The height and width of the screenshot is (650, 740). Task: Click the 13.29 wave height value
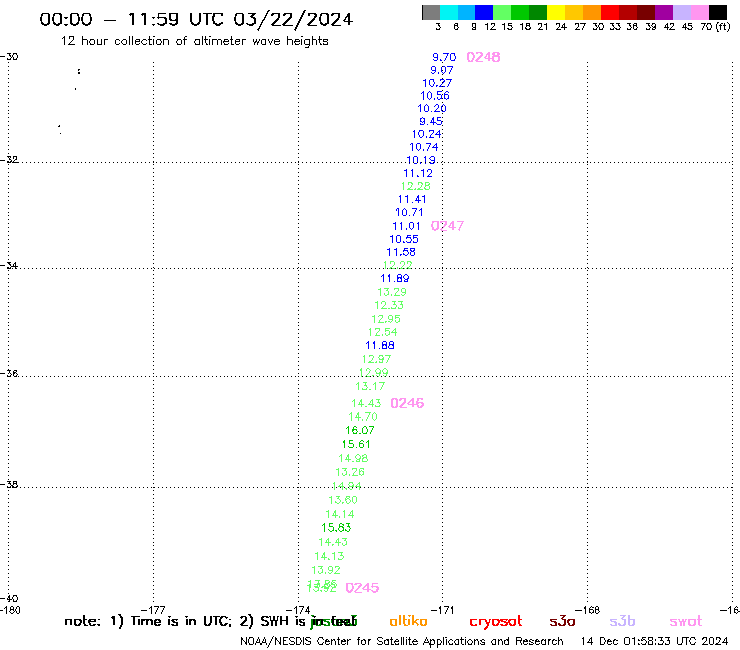(x=392, y=292)
